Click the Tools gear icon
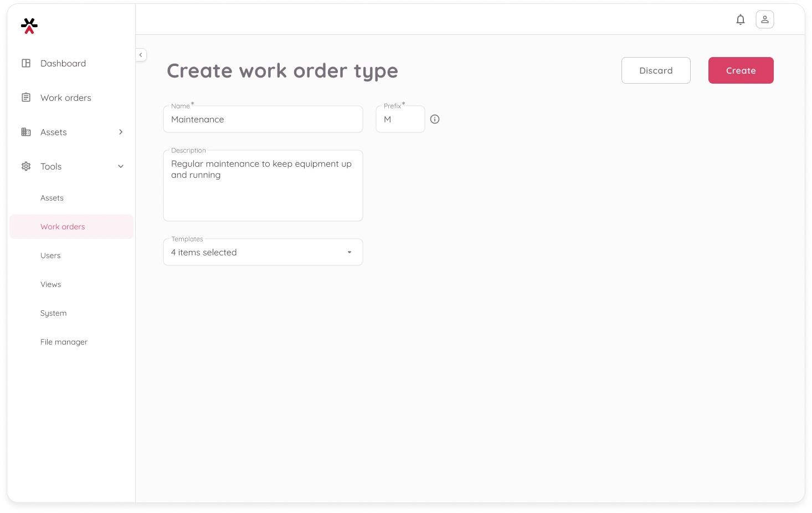 tap(26, 166)
